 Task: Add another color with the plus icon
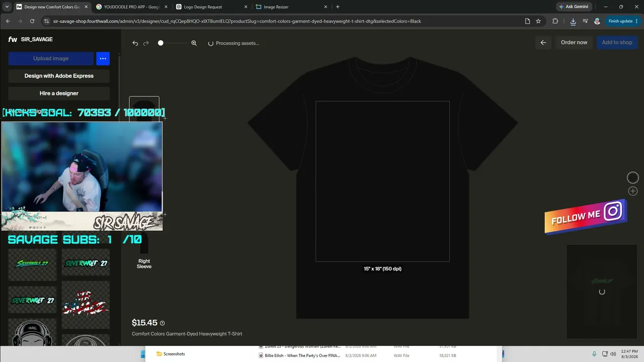click(x=633, y=191)
